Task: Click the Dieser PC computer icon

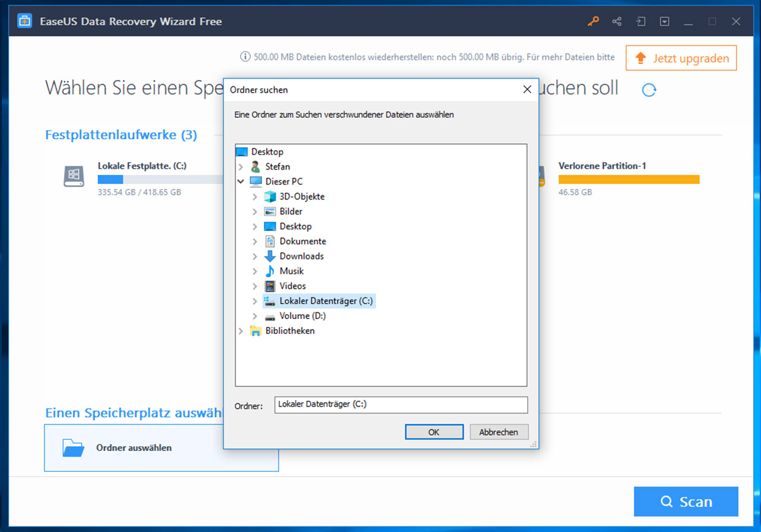Action: pyautogui.click(x=256, y=182)
